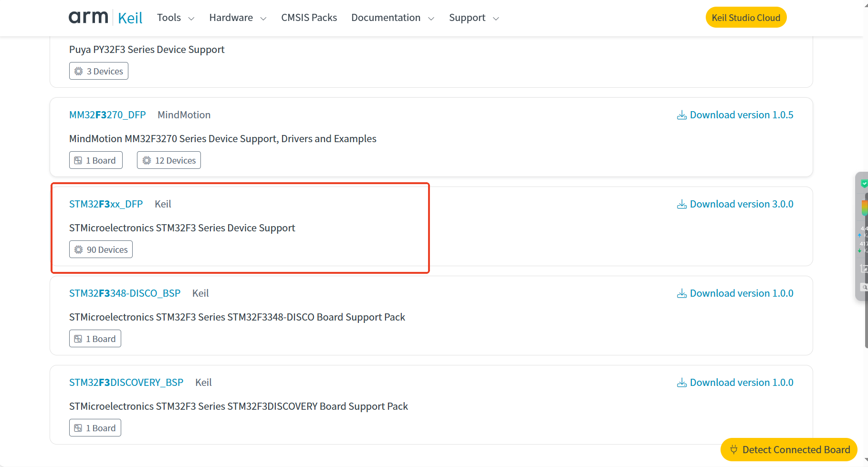Download version 1.0.0 of STM32F3348-DISCO_BSP
The image size is (868, 467).
[735, 293]
